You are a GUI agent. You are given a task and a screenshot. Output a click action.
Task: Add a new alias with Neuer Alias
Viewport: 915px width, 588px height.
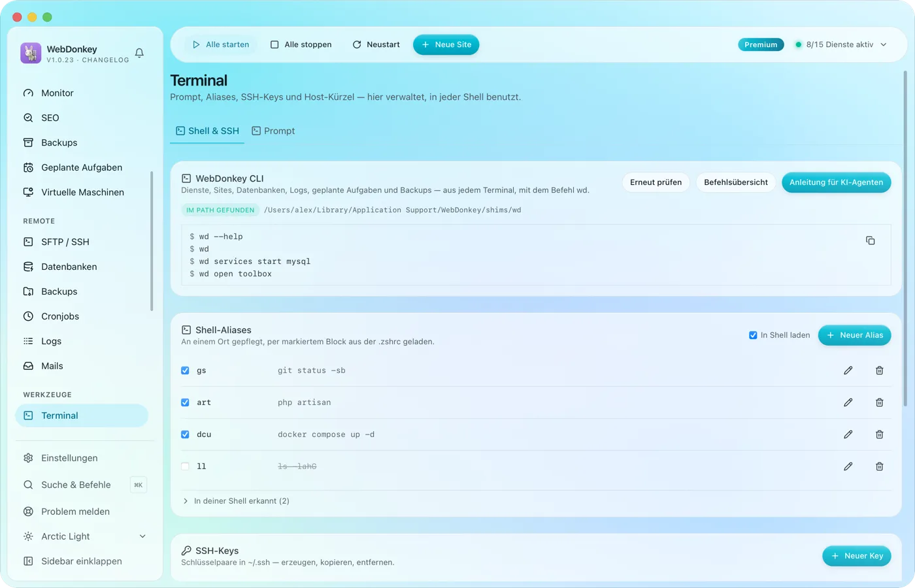(x=855, y=335)
